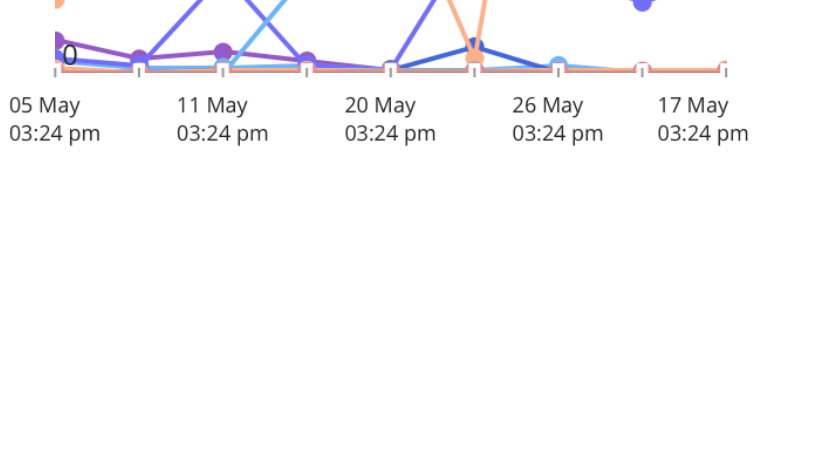Select the dark blue peak before 26 May

(x=475, y=45)
